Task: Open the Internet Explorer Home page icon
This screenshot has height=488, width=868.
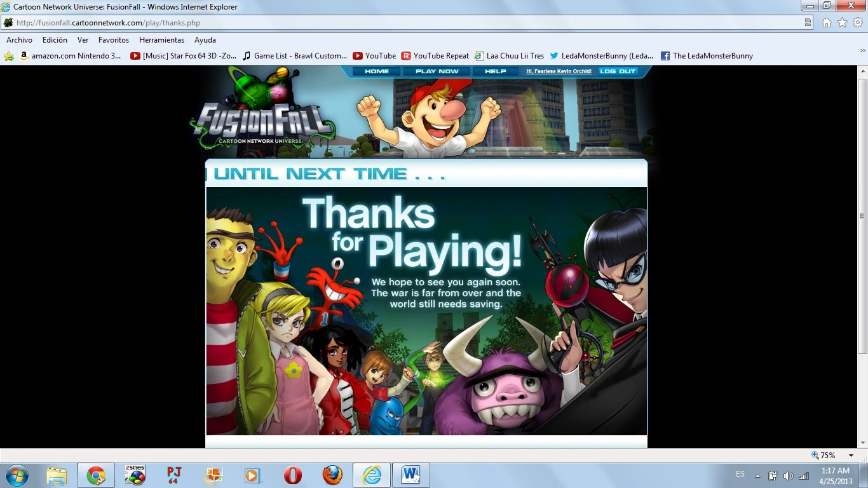Action: pos(827,22)
